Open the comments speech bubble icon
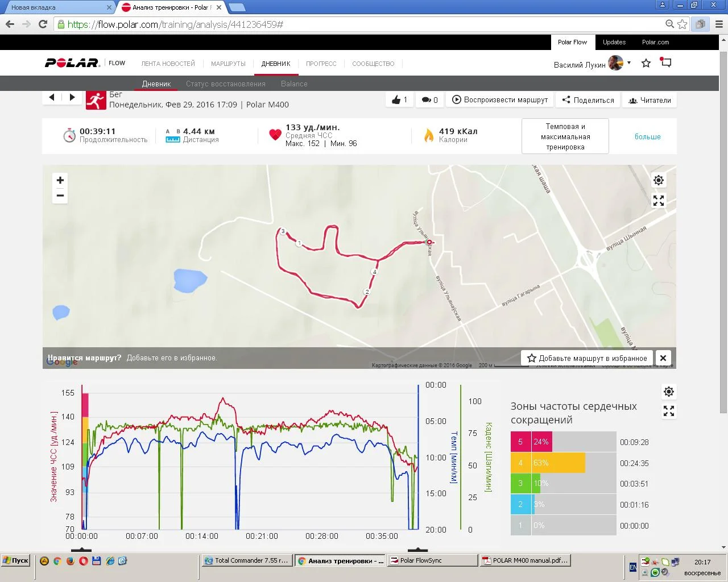Screen dimensions: 728x582 [426, 100]
